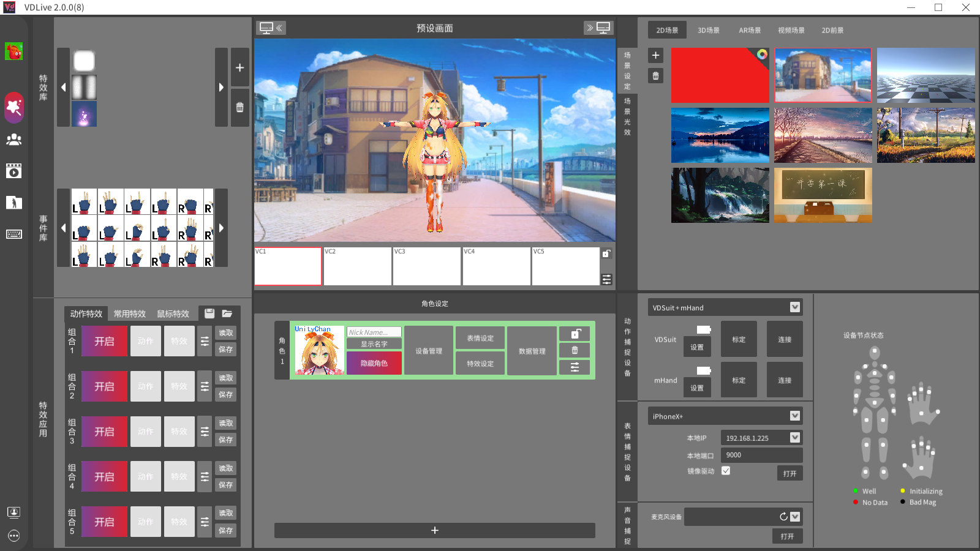980x551 pixels.
Task: Add a new scene with plus icon
Action: pos(655,55)
